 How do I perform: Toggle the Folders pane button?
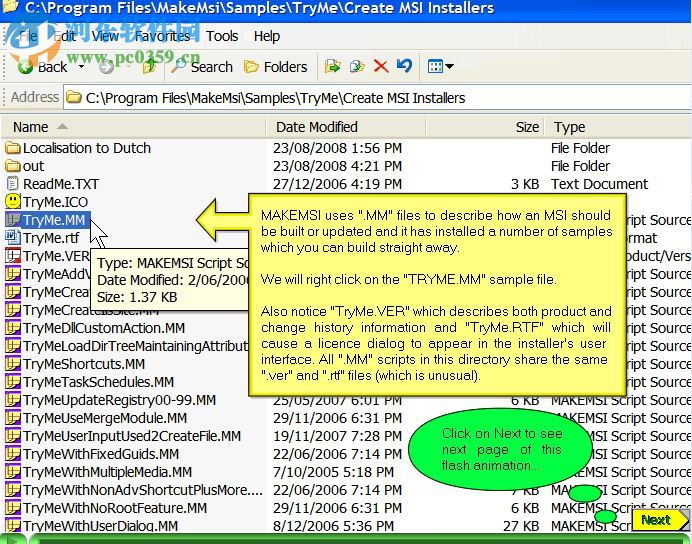[x=275, y=67]
